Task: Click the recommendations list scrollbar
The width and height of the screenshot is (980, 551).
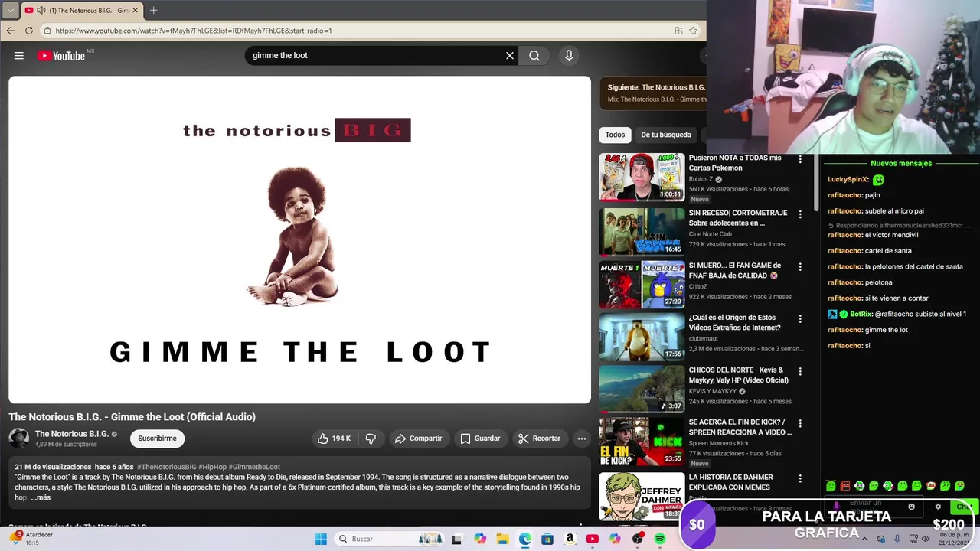Action: tap(817, 182)
